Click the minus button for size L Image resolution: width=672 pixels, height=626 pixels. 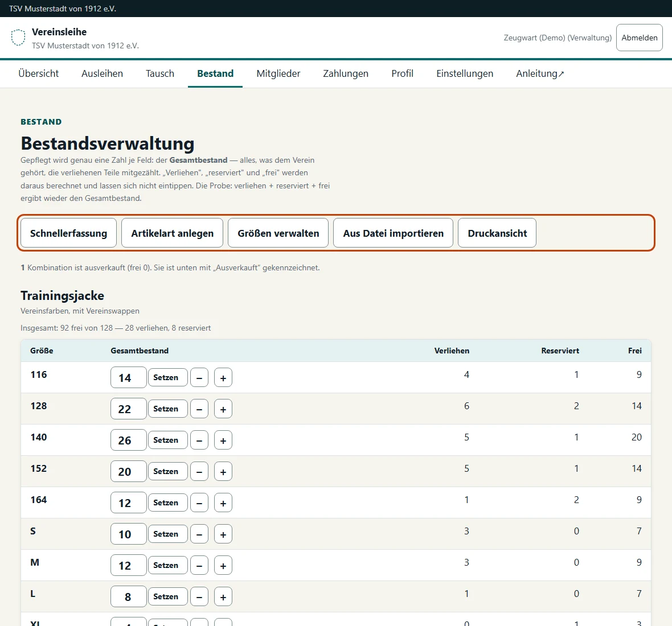click(x=199, y=596)
